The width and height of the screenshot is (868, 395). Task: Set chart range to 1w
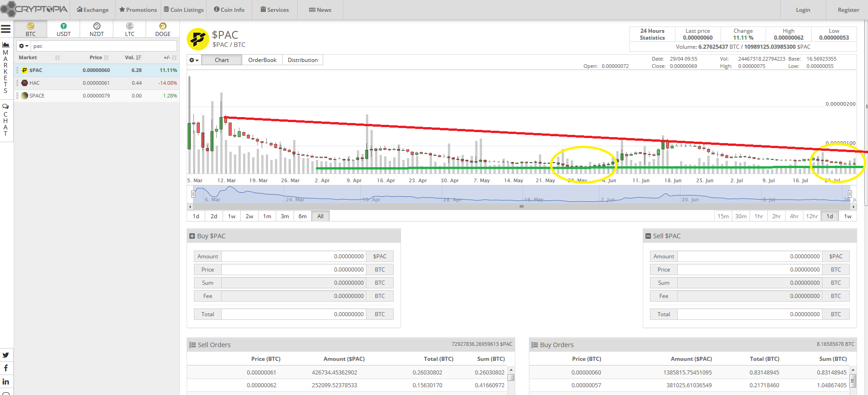click(232, 216)
